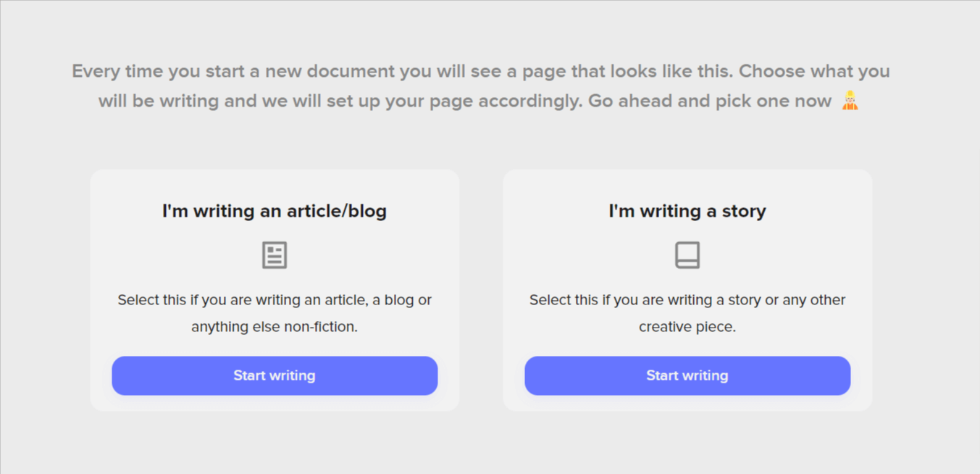Start writing an article/blog
This screenshot has height=474, width=980.
click(x=275, y=375)
